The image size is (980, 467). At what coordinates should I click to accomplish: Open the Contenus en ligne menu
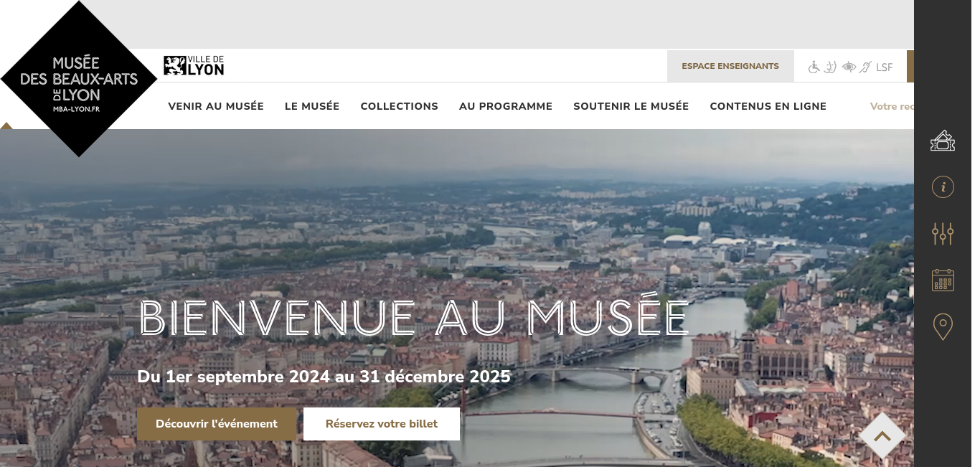pos(768,106)
